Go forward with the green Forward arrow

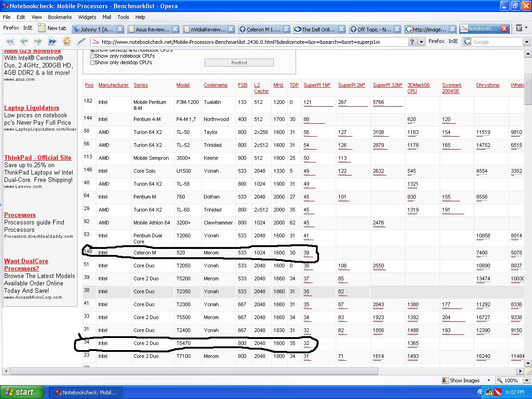click(x=38, y=42)
